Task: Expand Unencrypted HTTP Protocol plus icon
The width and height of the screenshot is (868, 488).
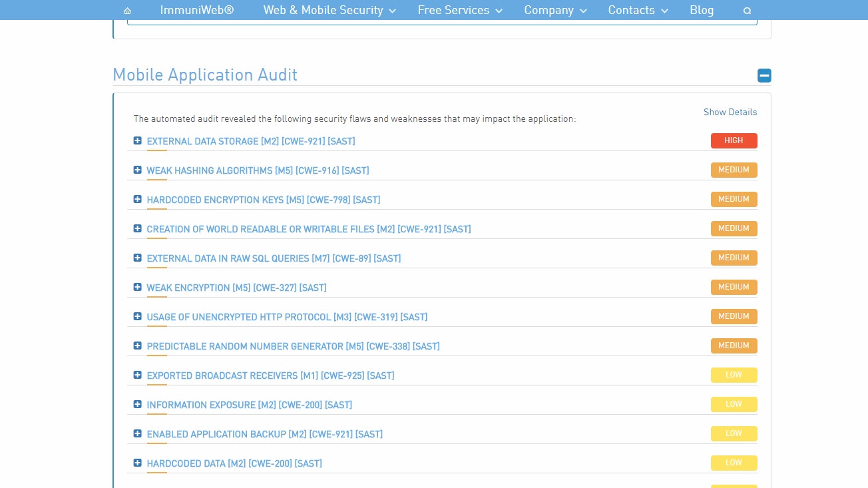Action: [138, 316]
